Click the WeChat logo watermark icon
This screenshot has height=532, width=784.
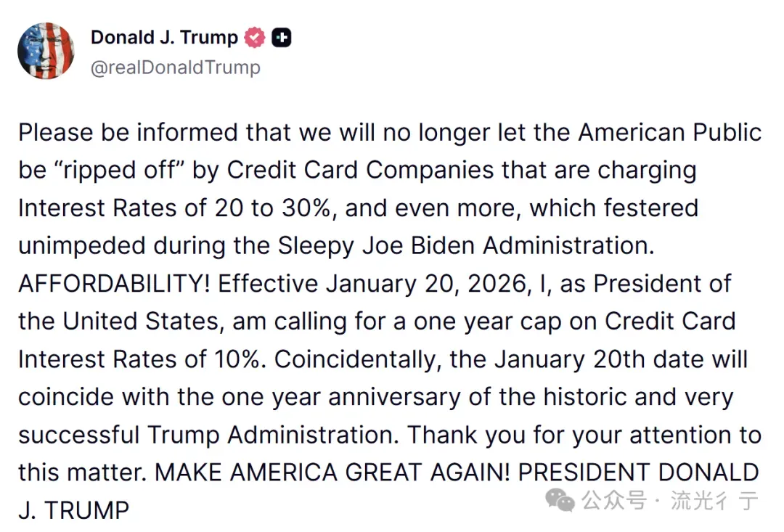coord(560,500)
